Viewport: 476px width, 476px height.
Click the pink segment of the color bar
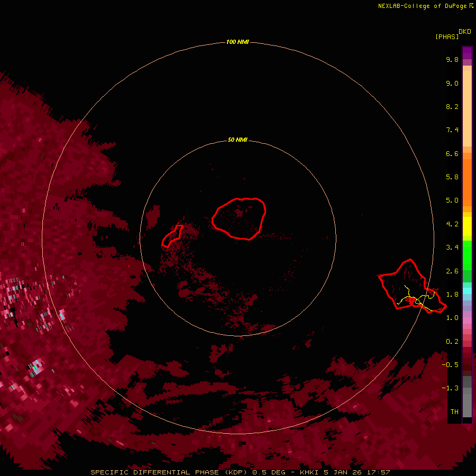pyautogui.click(x=467, y=321)
